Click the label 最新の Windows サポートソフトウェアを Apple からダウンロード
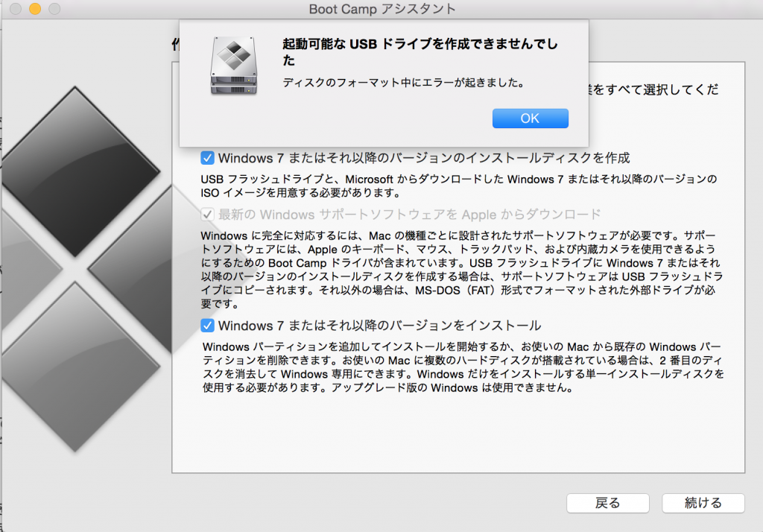Screen dimensions: 763x532 409,215
